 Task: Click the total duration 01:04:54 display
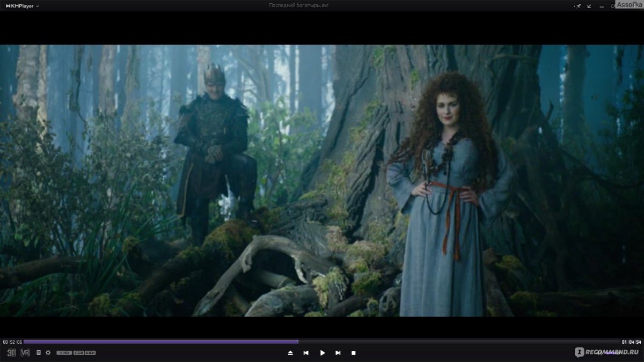pos(632,342)
